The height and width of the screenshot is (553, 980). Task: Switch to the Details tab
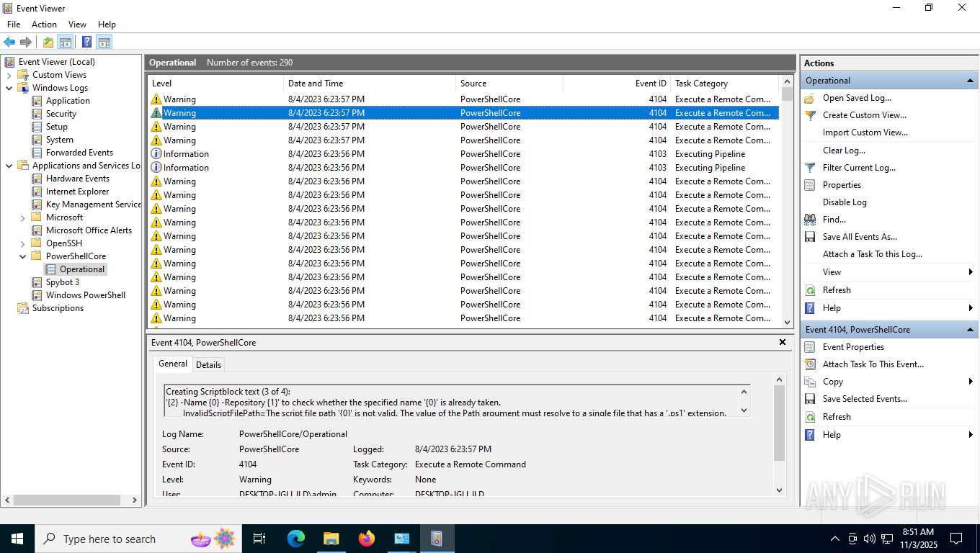209,365
